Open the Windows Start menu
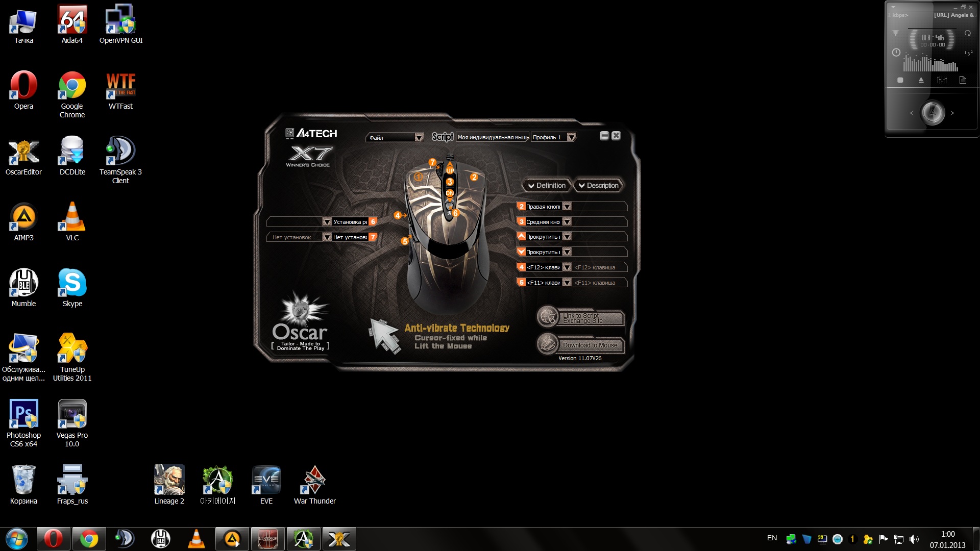 [17, 539]
